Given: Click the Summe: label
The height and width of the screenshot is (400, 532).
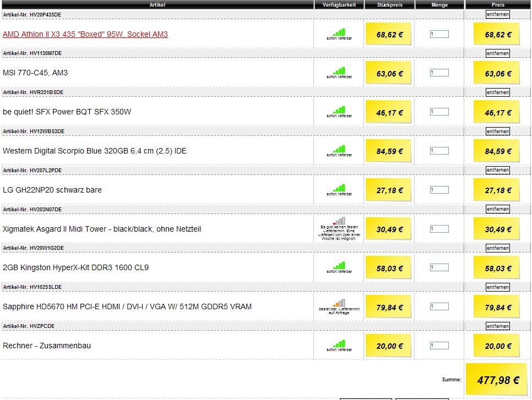Looking at the screenshot, I should 452,380.
